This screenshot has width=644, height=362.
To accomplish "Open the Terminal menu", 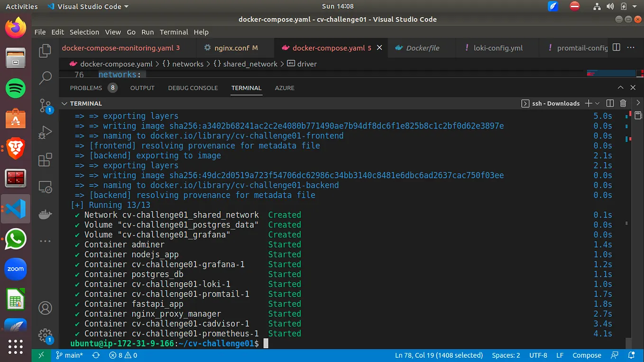I will click(174, 32).
